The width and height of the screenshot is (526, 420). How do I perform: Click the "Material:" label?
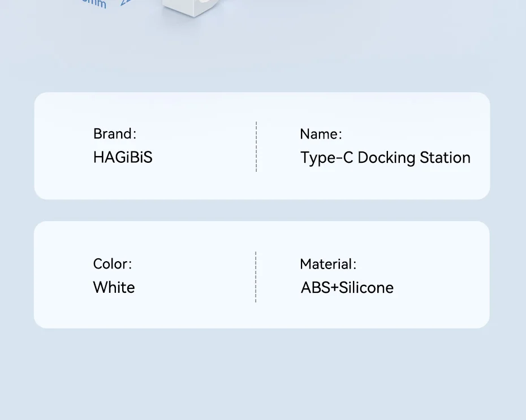coord(328,264)
